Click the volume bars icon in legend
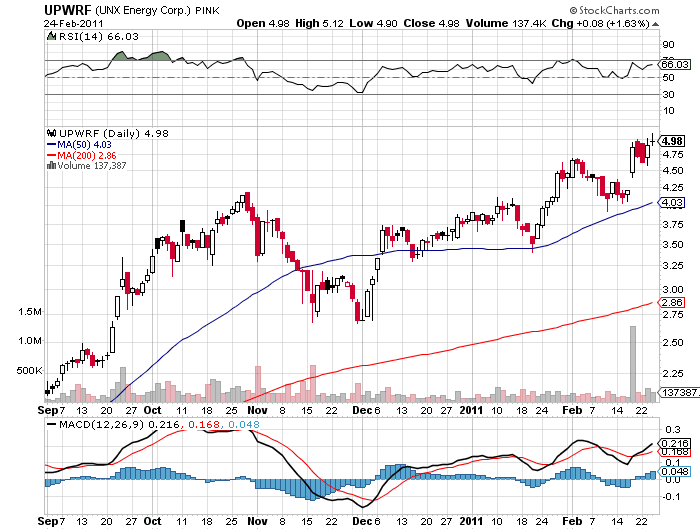This screenshot has height=530, width=700. 51,166
